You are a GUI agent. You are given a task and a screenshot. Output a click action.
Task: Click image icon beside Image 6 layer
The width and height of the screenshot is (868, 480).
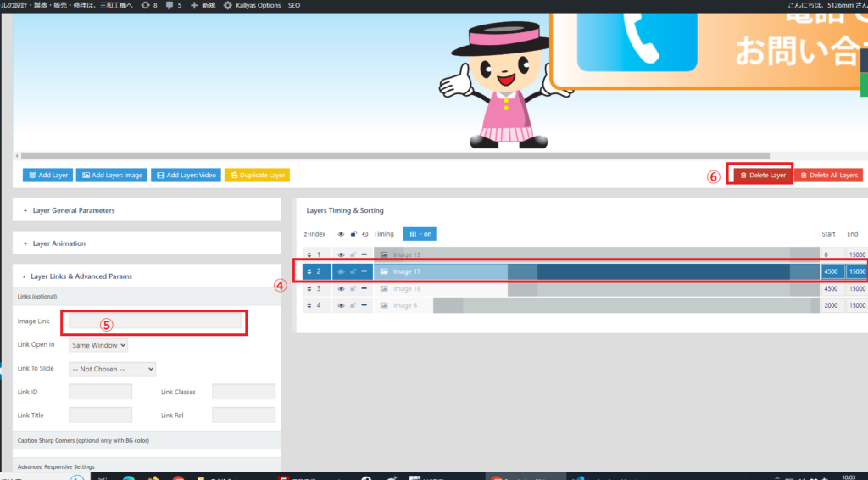[x=384, y=305]
